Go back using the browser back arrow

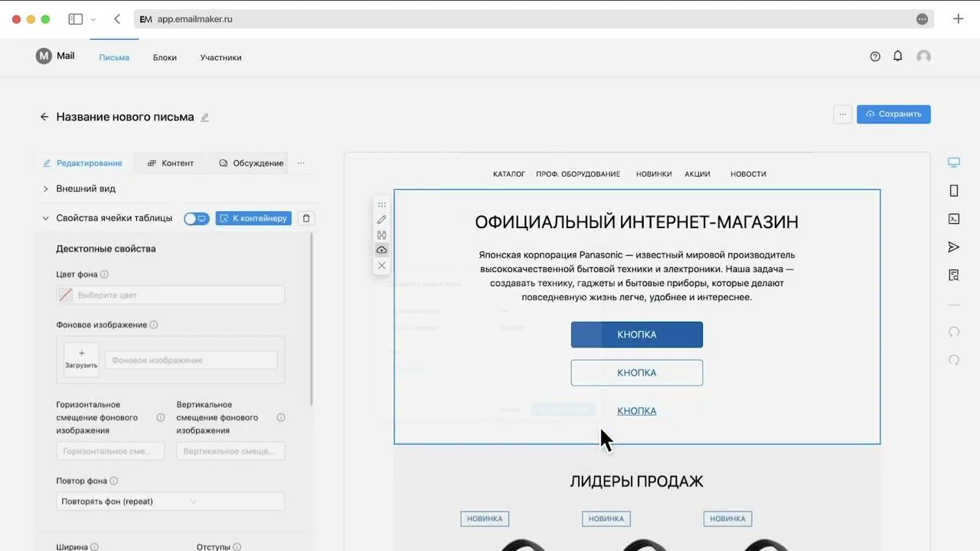[117, 19]
